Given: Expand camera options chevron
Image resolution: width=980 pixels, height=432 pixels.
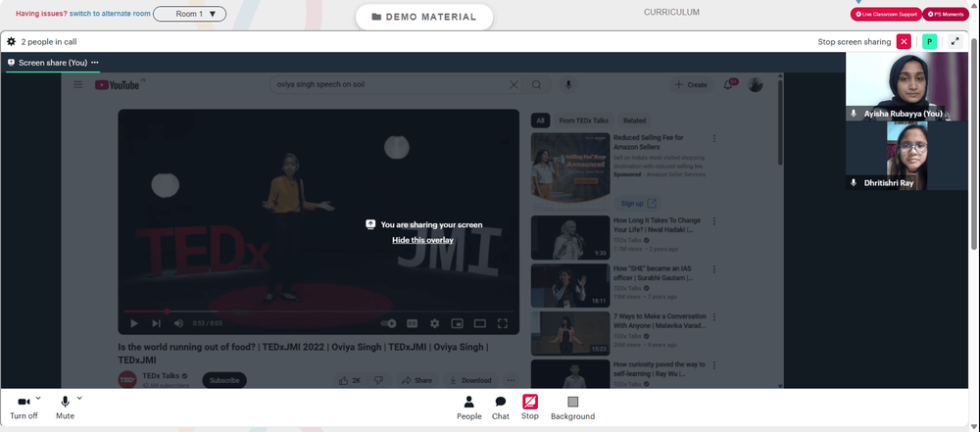Looking at the screenshot, I should coord(38,398).
